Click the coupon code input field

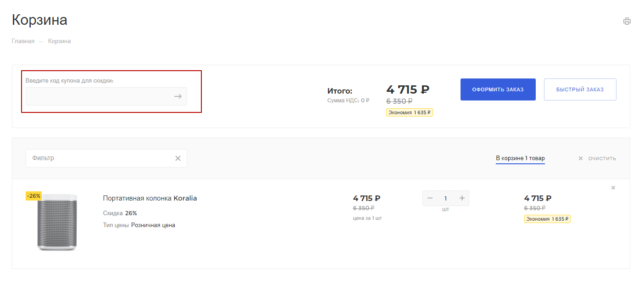(x=106, y=96)
